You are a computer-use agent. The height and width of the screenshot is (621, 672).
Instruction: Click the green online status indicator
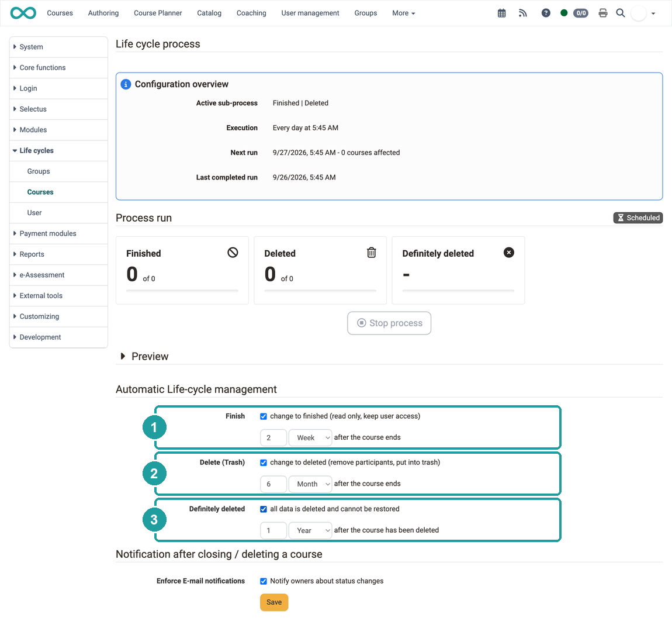click(564, 13)
